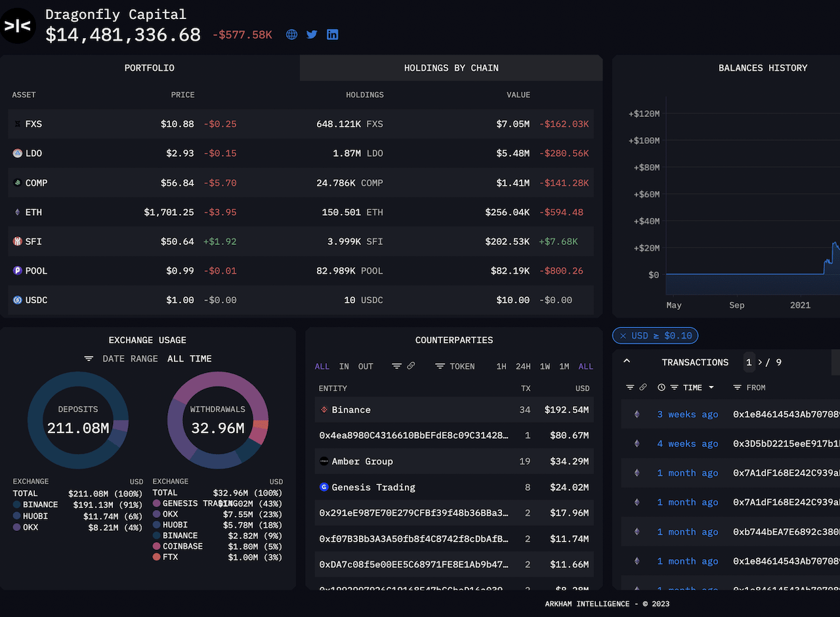
Task: Click the Genesis Trading logo icon
Action: coord(324,487)
